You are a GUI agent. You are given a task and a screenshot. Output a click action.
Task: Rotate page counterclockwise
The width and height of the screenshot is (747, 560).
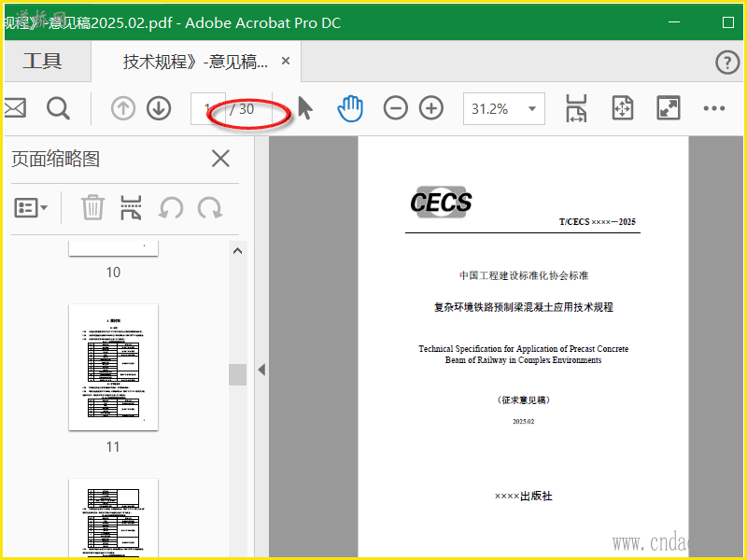171,208
